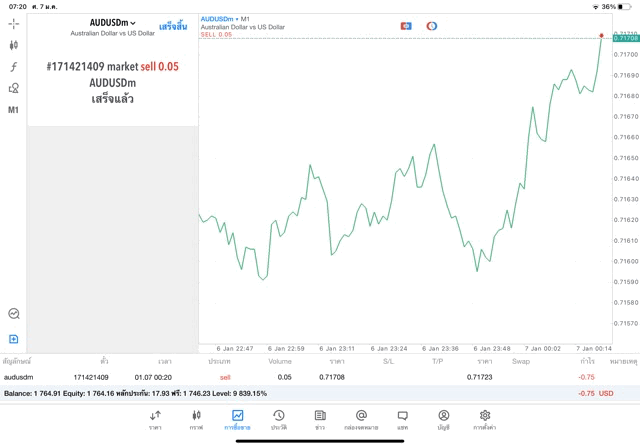Tap the blue new order plus icon

click(x=13, y=339)
